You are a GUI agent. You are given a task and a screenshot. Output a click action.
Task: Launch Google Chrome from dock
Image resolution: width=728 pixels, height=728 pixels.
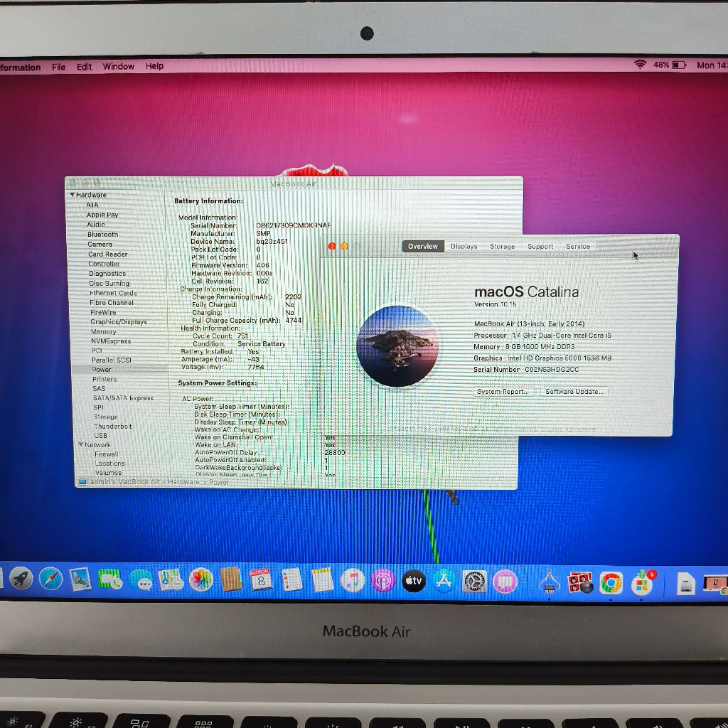pos(611,583)
